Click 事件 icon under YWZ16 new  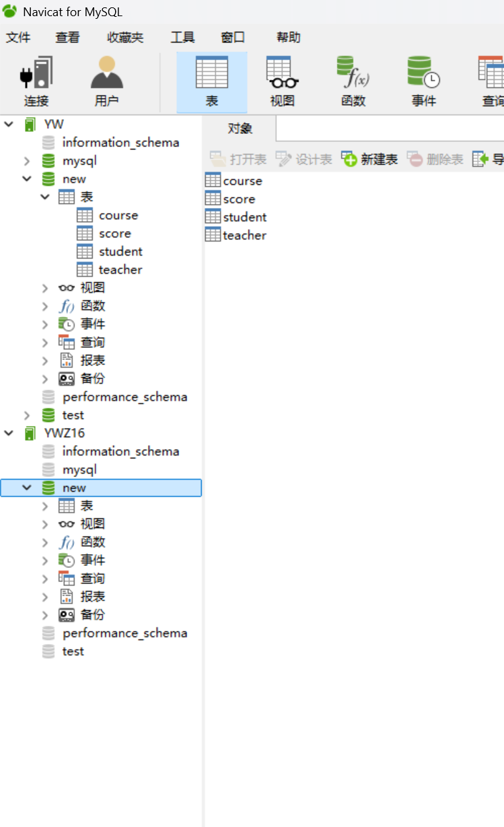coord(67,561)
